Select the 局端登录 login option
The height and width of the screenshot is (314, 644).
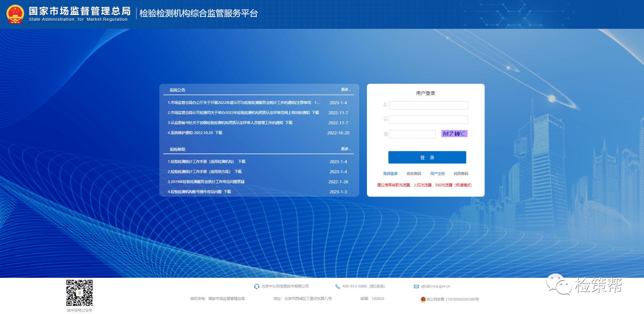click(391, 174)
